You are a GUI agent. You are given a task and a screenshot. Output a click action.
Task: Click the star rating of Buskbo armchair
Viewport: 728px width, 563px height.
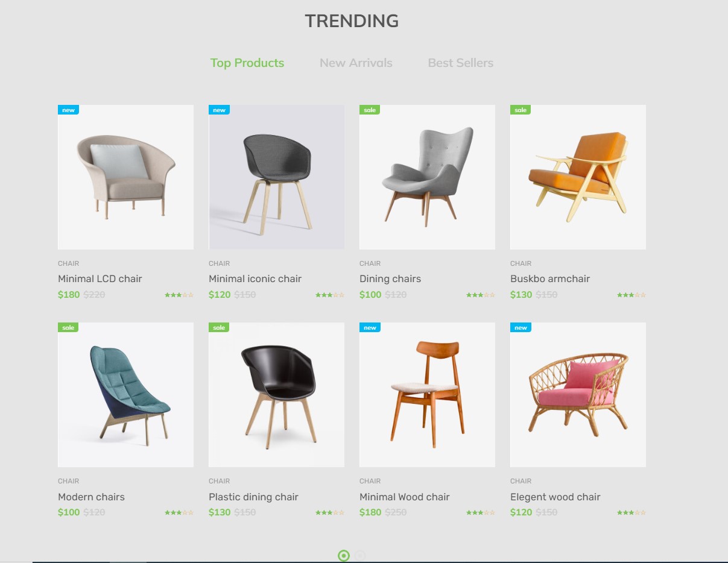point(631,295)
